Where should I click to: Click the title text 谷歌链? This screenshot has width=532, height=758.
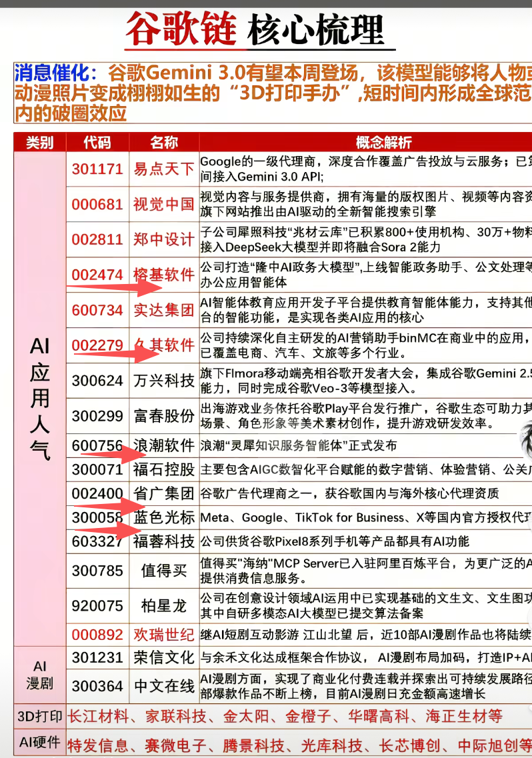tap(181, 29)
